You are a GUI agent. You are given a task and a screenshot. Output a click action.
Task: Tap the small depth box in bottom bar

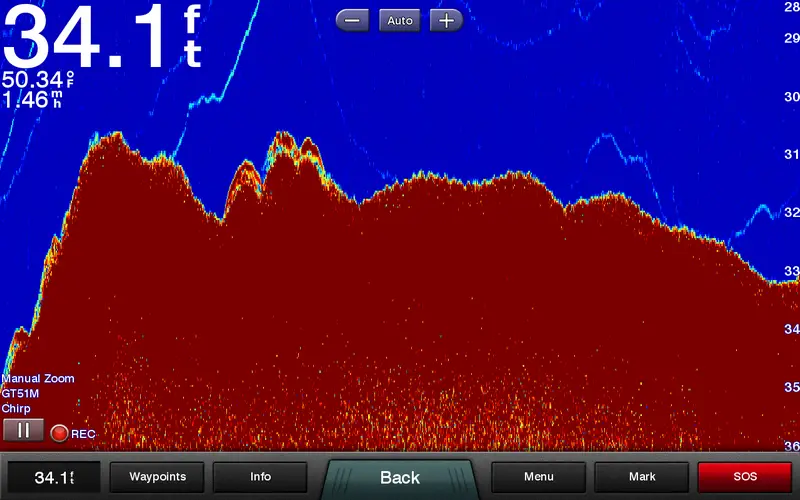pos(52,477)
